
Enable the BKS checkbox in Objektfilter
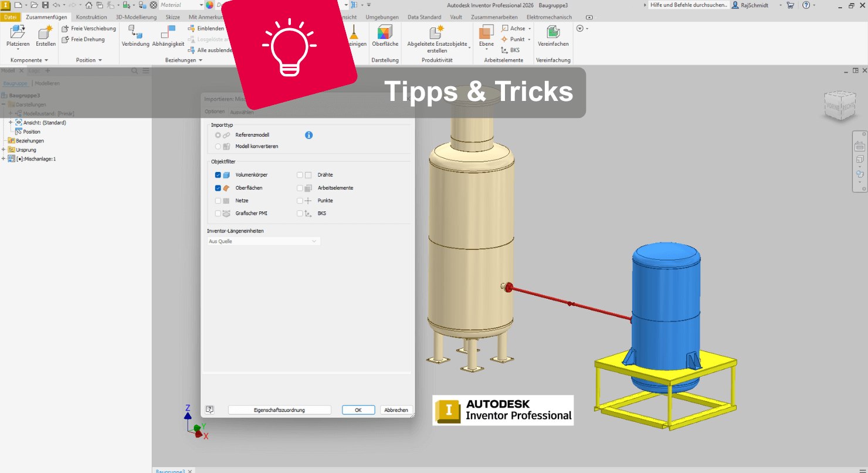click(x=300, y=214)
